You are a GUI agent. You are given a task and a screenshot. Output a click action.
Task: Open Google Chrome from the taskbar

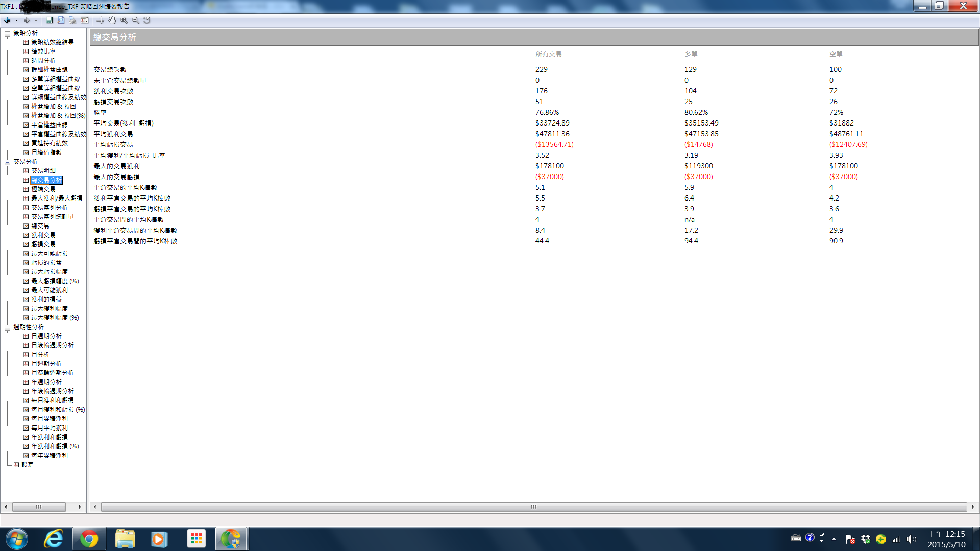pyautogui.click(x=89, y=539)
